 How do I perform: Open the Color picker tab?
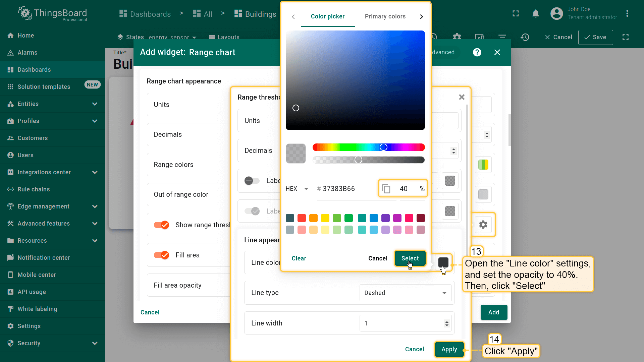coord(327,16)
